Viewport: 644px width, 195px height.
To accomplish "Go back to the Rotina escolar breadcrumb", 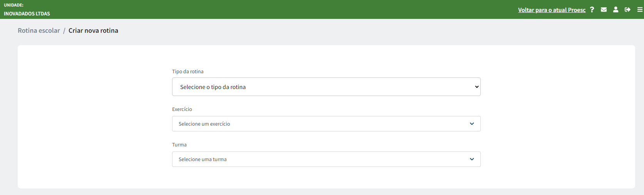I will 39,30.
